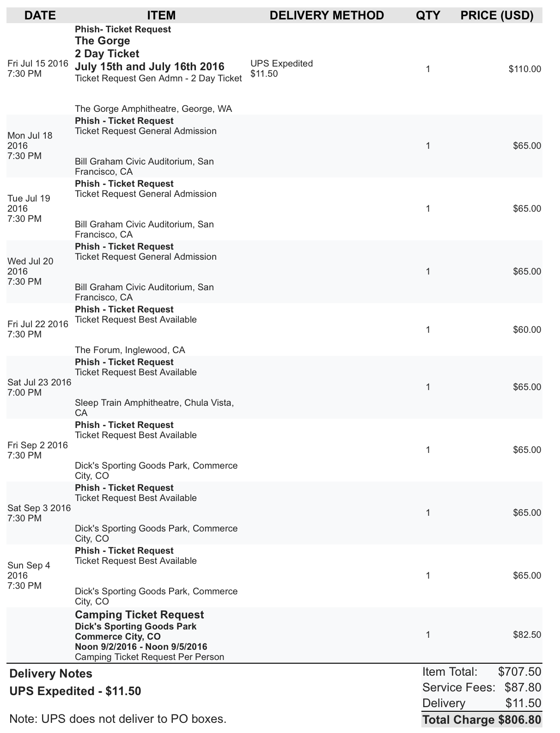Select the Tue Jul 19 2016 date
560x733 pixels.
[29, 208]
